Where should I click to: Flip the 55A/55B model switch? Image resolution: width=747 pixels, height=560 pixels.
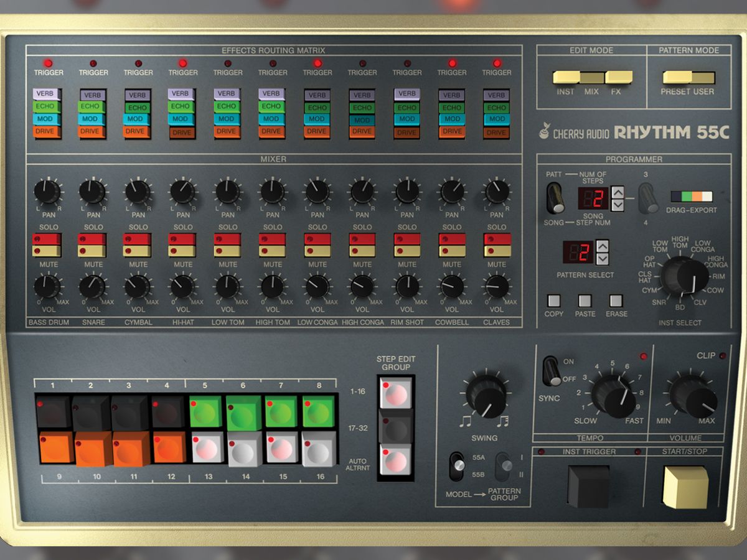click(457, 466)
